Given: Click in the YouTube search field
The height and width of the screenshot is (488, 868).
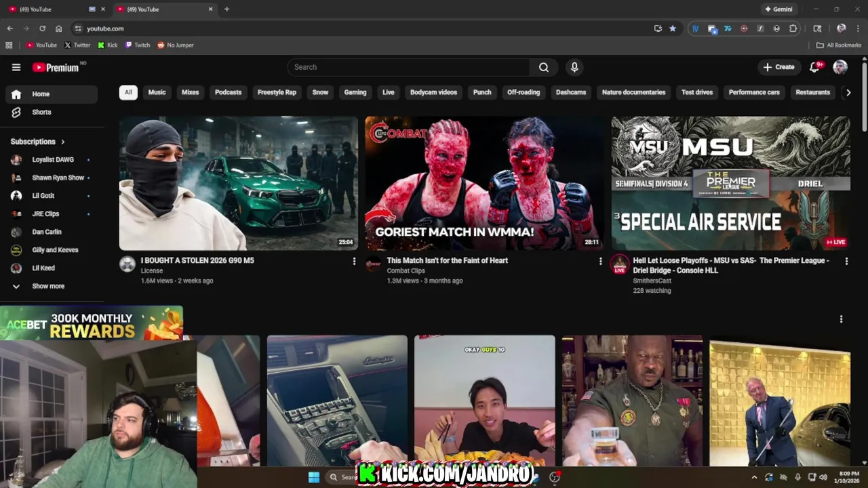Looking at the screenshot, I should click(x=409, y=67).
